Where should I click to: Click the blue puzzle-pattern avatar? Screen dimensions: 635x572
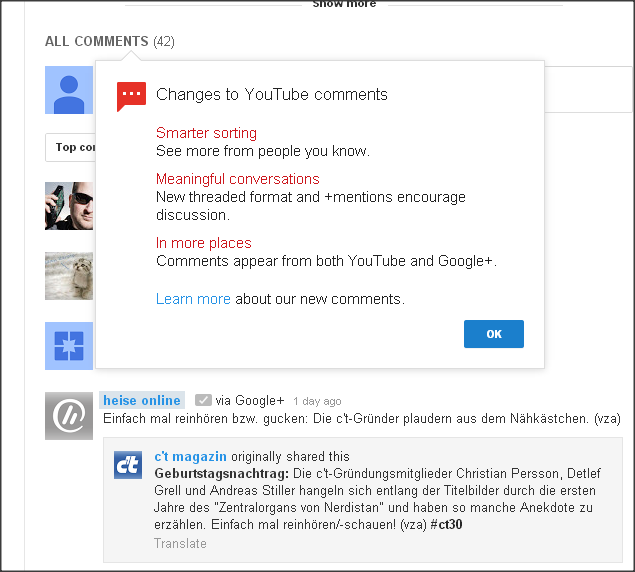point(69,346)
